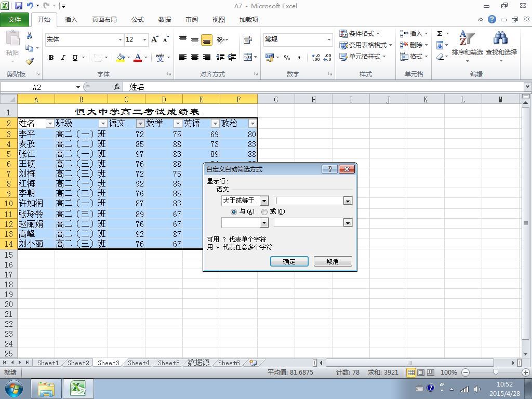Click the Format Painter brush icon
The image size is (532, 399).
pos(30,61)
